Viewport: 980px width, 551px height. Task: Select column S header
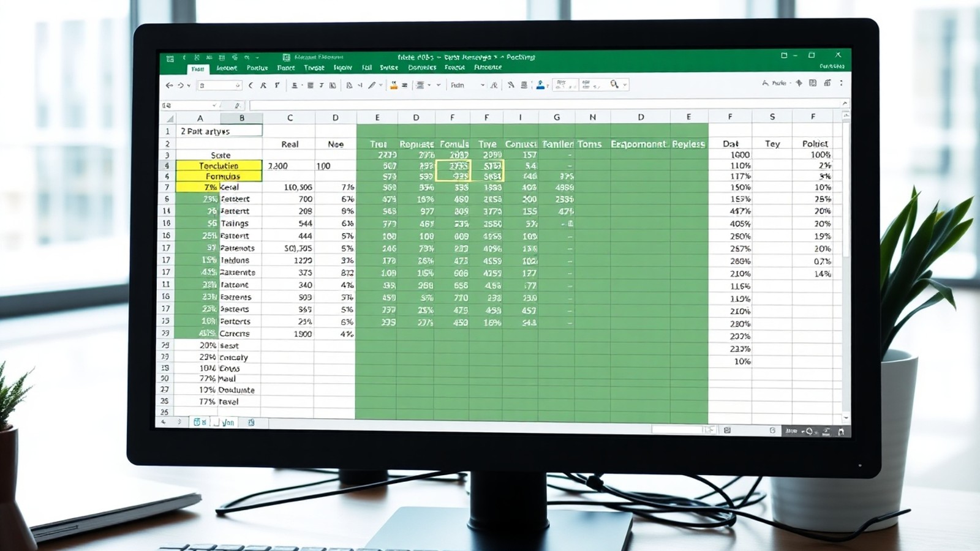[772, 116]
